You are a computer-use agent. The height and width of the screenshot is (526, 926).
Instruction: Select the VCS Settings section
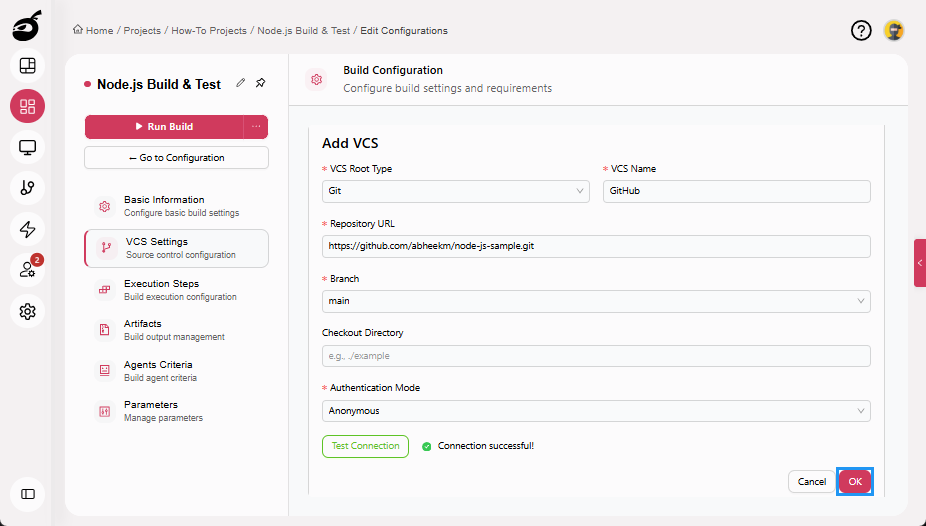(x=176, y=248)
